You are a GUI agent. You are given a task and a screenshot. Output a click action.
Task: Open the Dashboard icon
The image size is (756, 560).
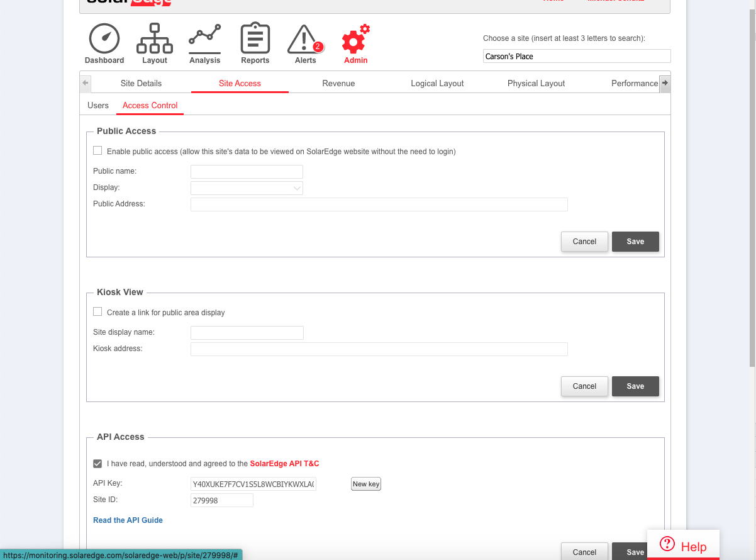point(104,38)
